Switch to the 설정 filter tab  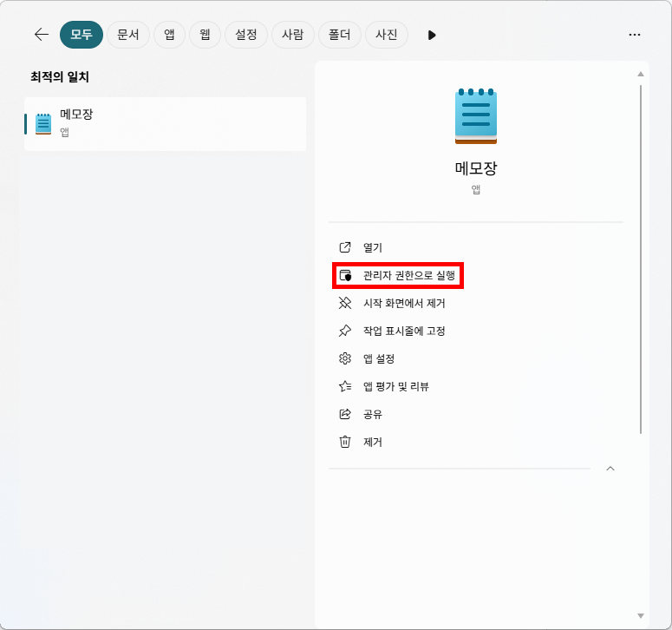pos(246,35)
